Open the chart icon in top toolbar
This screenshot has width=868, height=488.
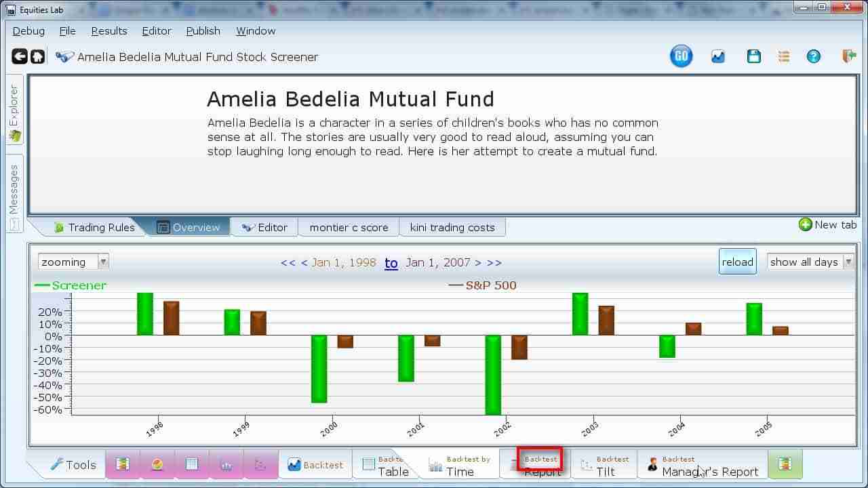(x=718, y=57)
